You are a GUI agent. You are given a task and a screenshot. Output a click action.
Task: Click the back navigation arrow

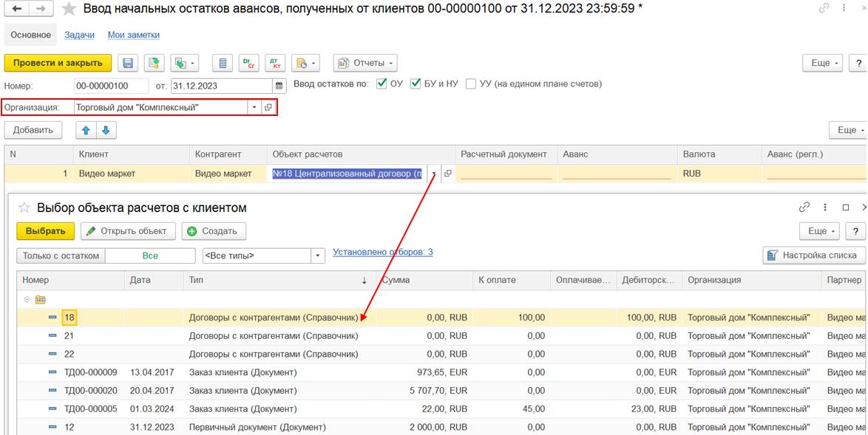18,9
